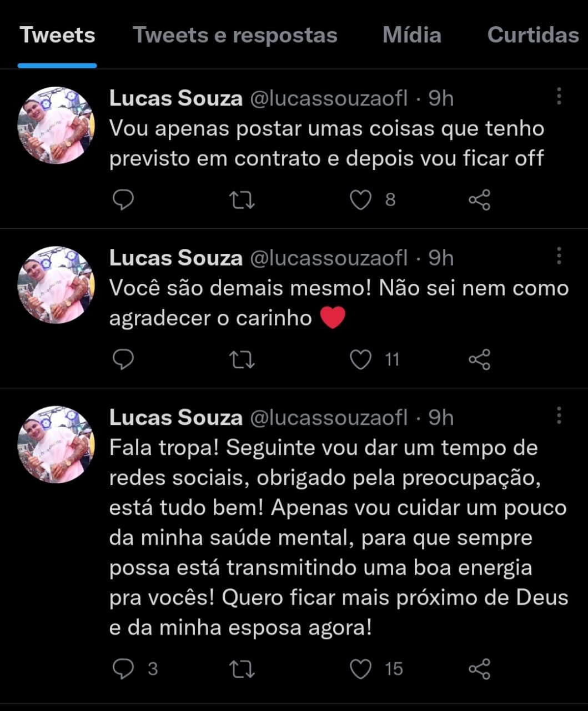Open the '9h' timestamp of the first tweet
The height and width of the screenshot is (711, 588).
point(440,98)
